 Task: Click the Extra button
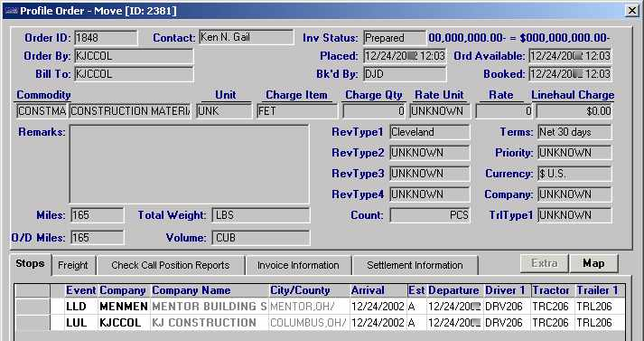(x=545, y=263)
